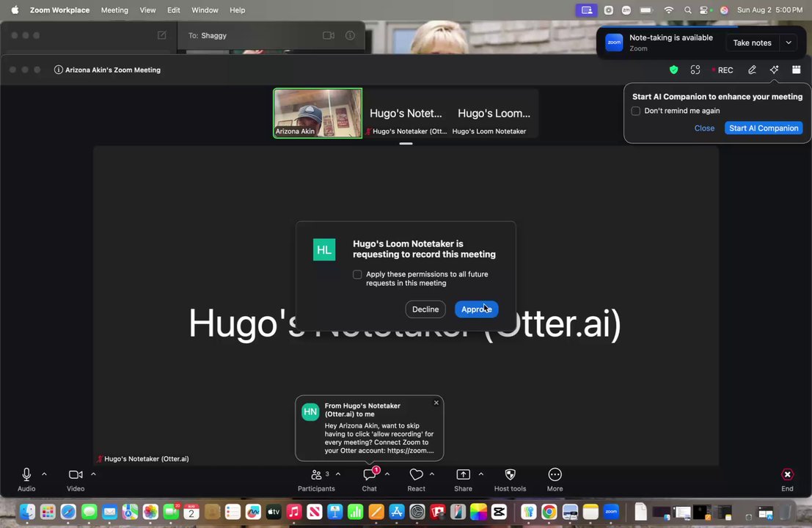Open Google Chrome from the Dock
Screen dimensions: 812x528
pyautogui.click(x=549, y=512)
